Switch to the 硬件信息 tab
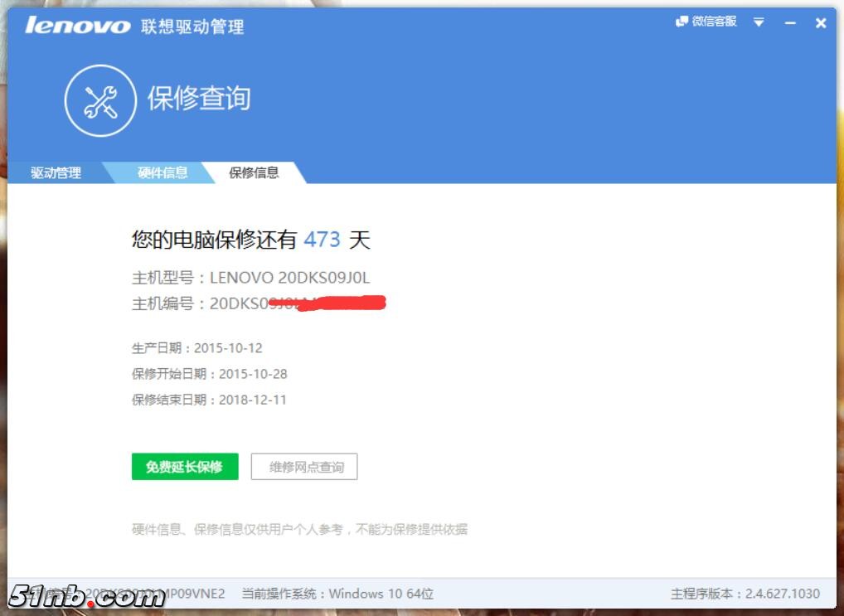Image resolution: width=844 pixels, height=616 pixels. click(162, 172)
